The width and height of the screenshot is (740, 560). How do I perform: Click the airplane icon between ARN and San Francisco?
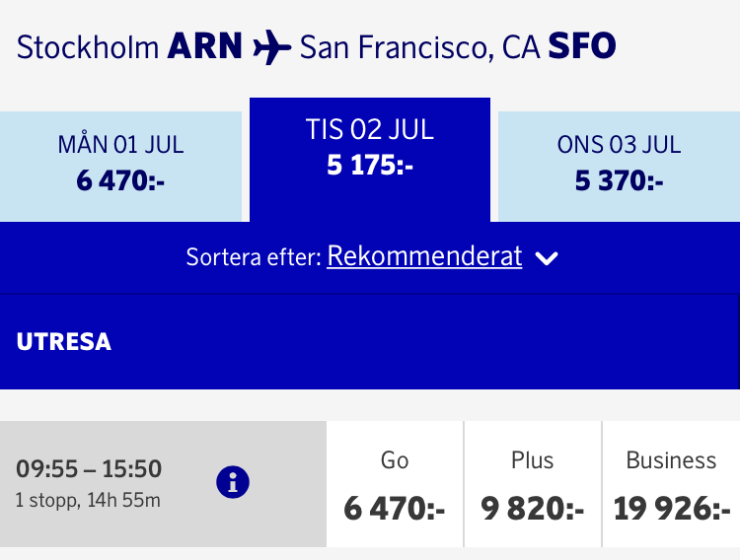click(271, 47)
